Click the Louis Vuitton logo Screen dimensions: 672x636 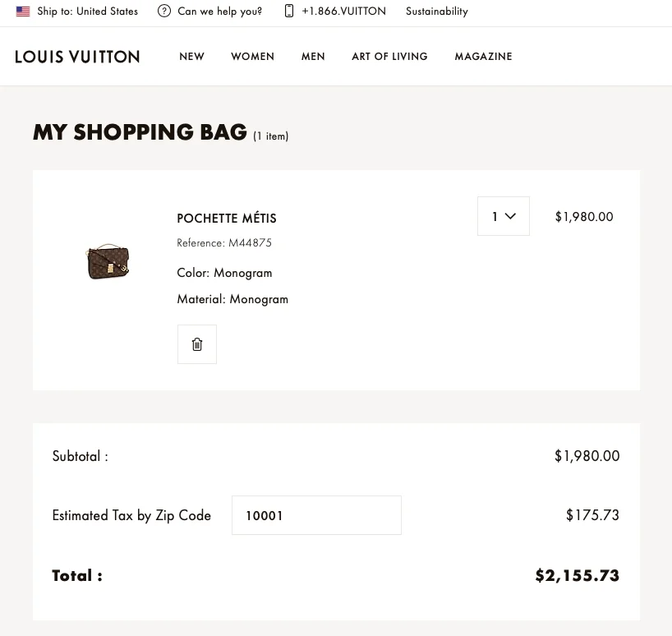point(77,56)
